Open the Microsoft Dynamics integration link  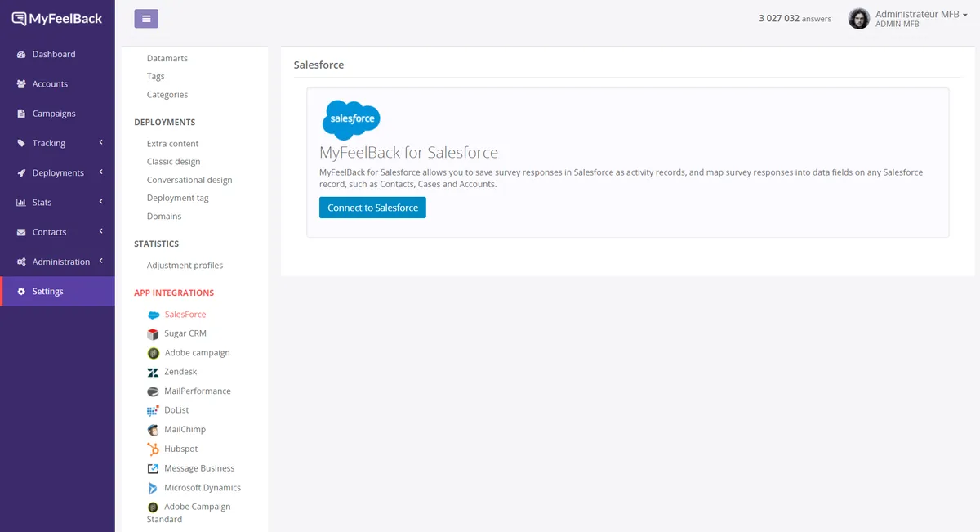203,488
